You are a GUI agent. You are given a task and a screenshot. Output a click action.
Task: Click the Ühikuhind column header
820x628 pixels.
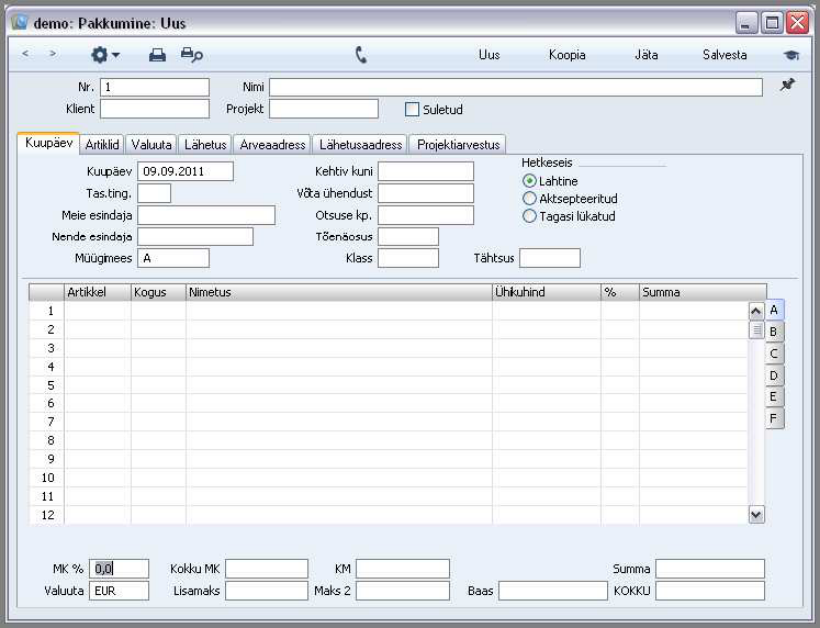[546, 292]
